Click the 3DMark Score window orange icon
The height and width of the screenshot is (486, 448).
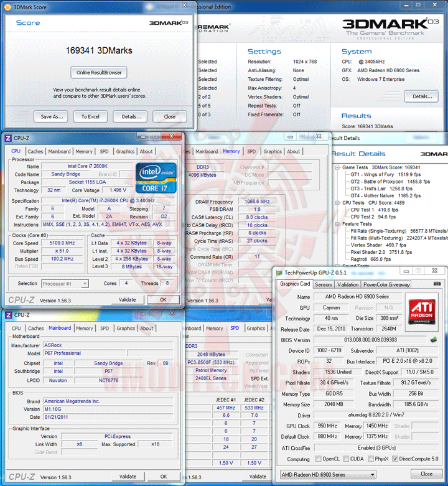(x=7, y=7)
